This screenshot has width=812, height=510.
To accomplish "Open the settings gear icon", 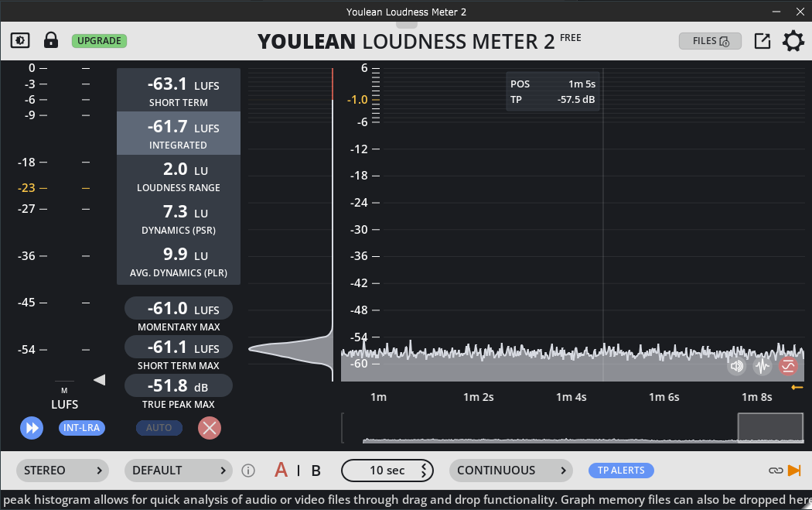I will [793, 41].
